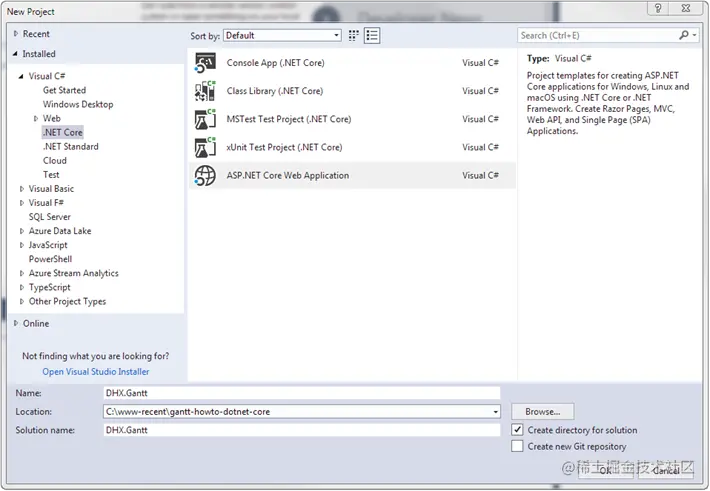Image resolution: width=710 pixels, height=491 pixels.
Task: Select Console App (.NET Core) template name
Action: (275, 63)
